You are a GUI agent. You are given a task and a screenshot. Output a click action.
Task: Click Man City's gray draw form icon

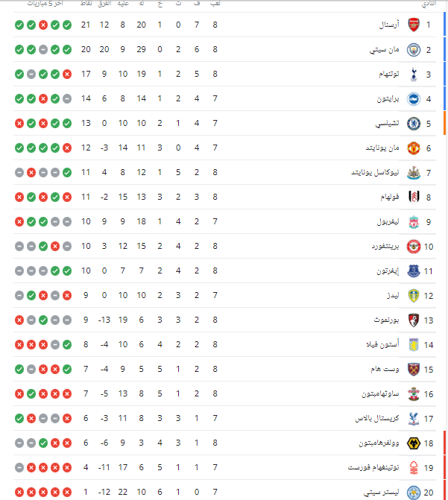click(43, 50)
